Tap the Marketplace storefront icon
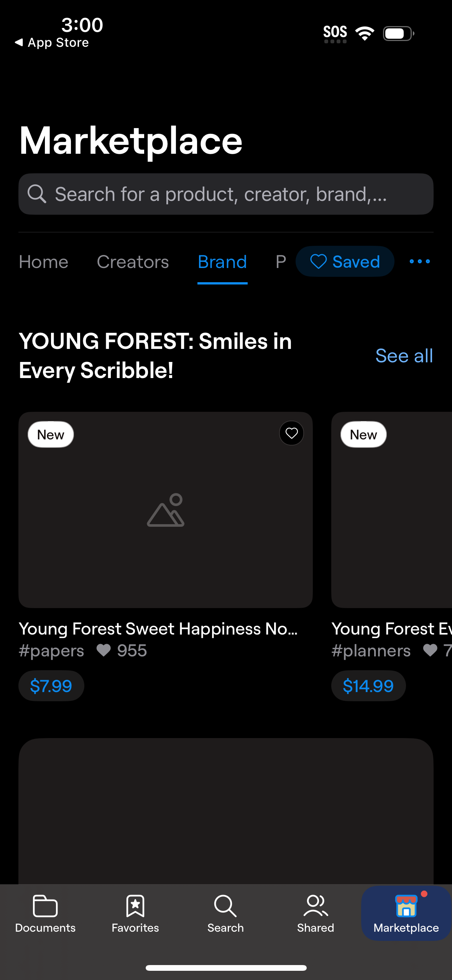The image size is (452, 980). click(x=406, y=906)
